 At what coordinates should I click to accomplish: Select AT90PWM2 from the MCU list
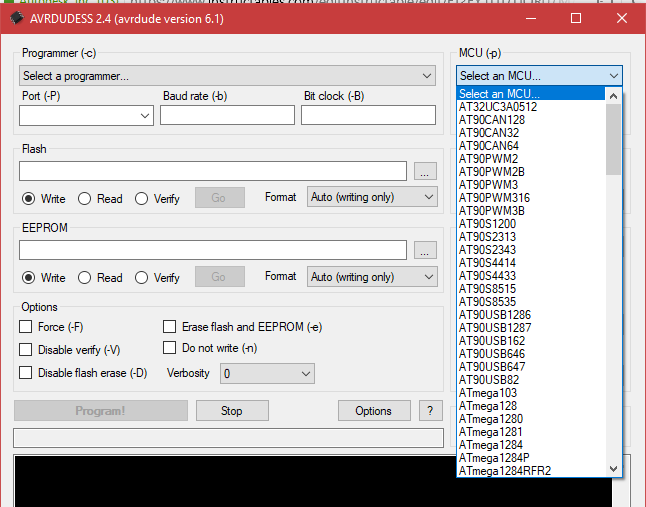(531, 159)
